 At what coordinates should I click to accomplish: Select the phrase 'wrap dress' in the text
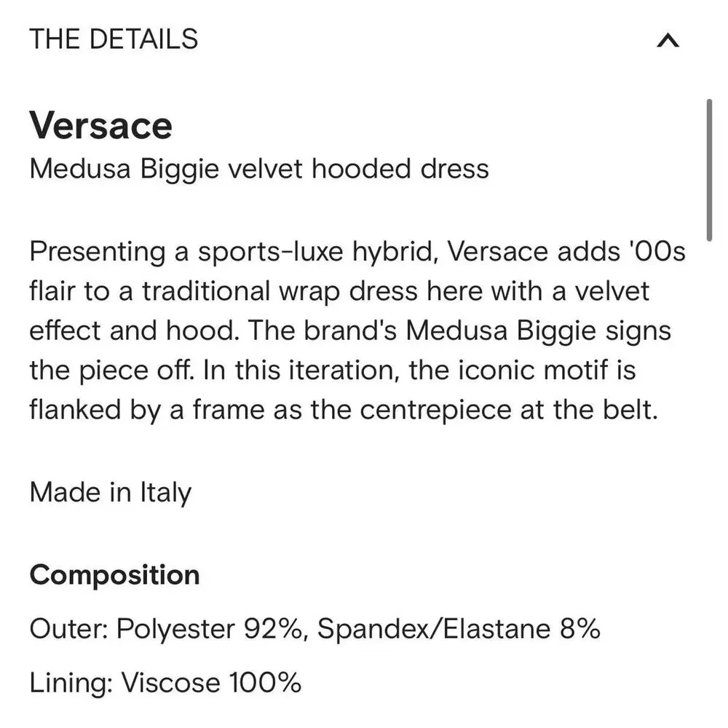353,290
